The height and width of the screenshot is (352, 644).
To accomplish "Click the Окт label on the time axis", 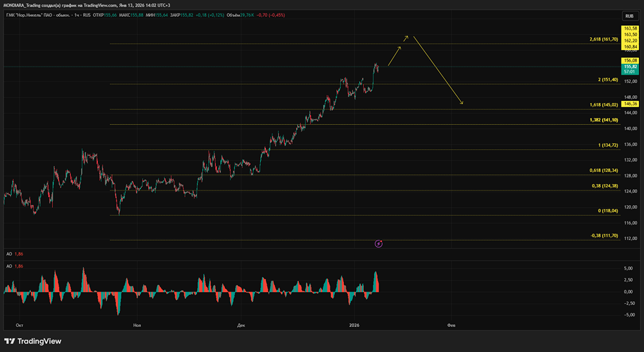I will (19, 326).
